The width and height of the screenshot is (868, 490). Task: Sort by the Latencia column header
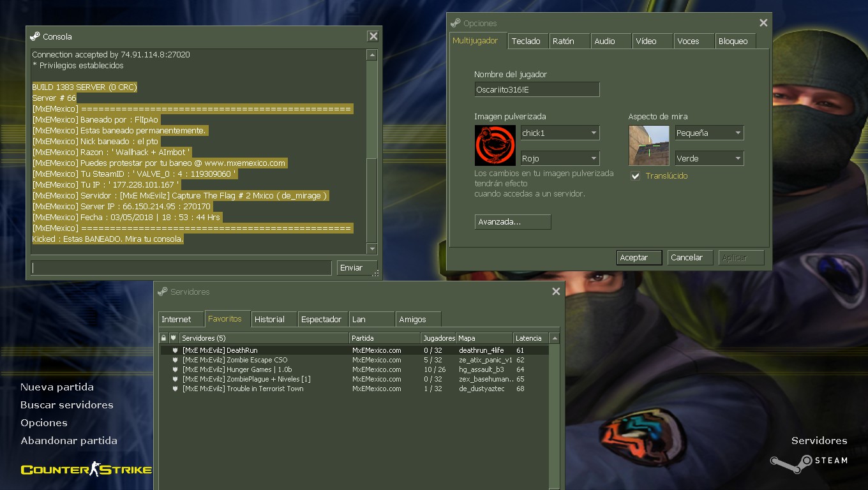pos(531,338)
